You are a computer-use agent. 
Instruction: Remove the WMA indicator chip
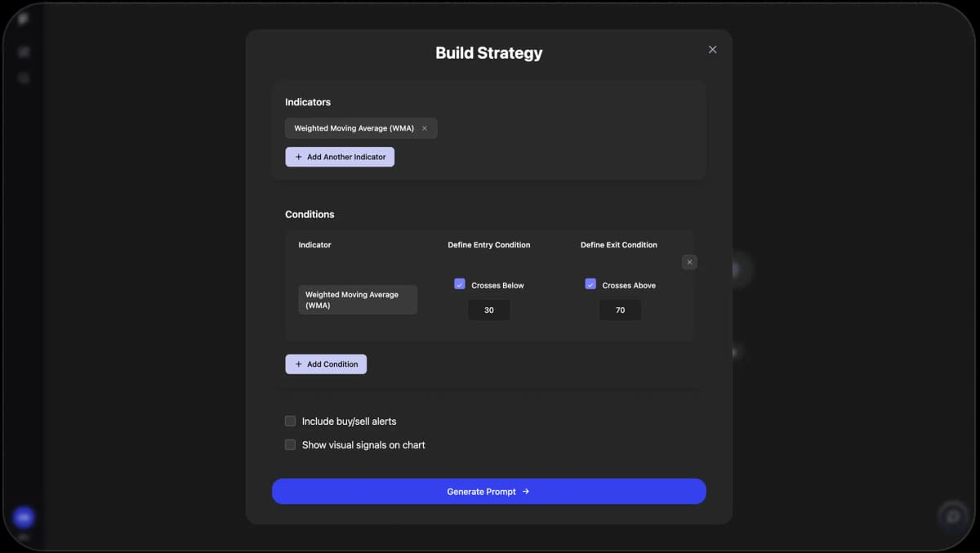[424, 128]
